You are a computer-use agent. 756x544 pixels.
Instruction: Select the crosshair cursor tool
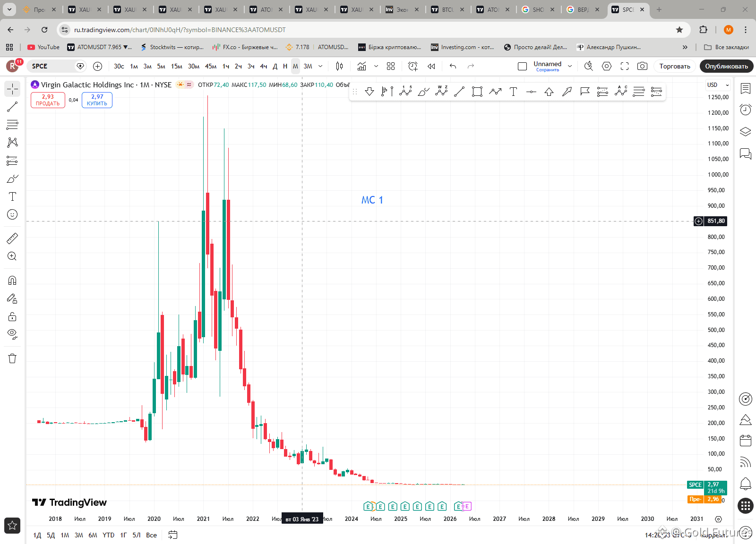pyautogui.click(x=12, y=89)
